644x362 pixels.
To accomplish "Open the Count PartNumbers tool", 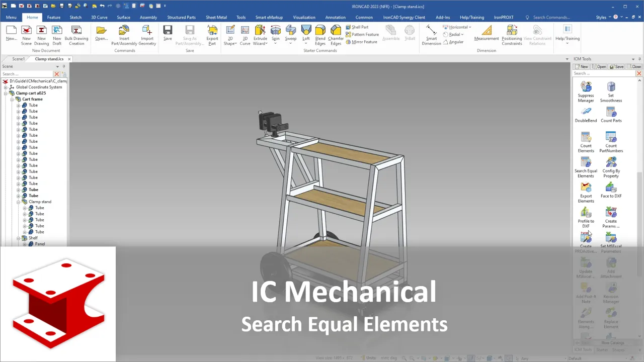I will tap(611, 142).
